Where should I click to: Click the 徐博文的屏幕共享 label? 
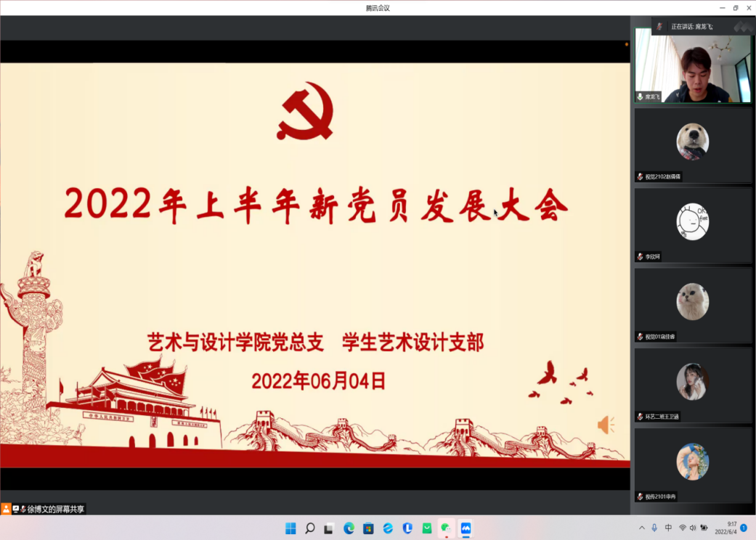(x=55, y=510)
